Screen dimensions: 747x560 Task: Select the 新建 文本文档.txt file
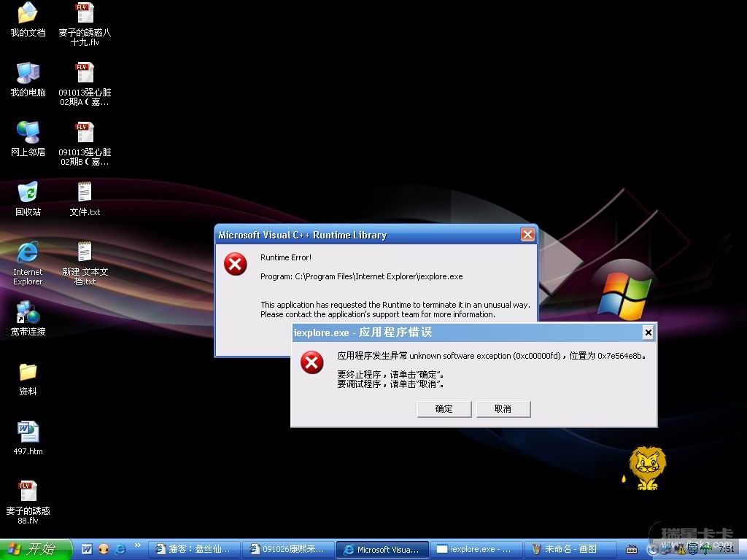[x=85, y=263]
